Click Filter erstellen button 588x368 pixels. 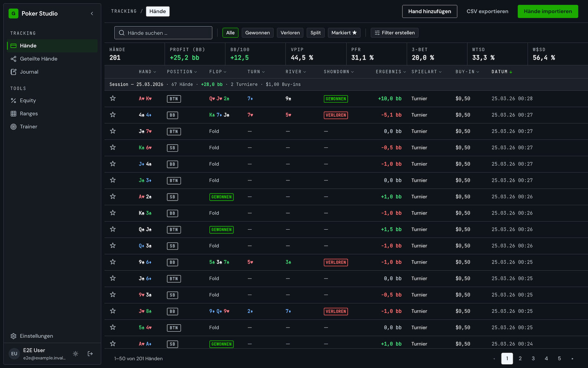[x=394, y=33]
